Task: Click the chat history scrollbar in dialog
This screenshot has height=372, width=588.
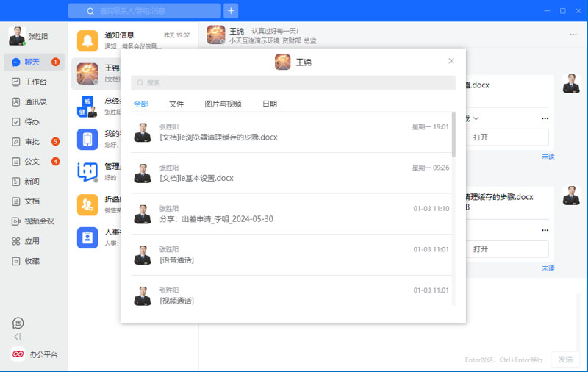Action: (x=453, y=136)
